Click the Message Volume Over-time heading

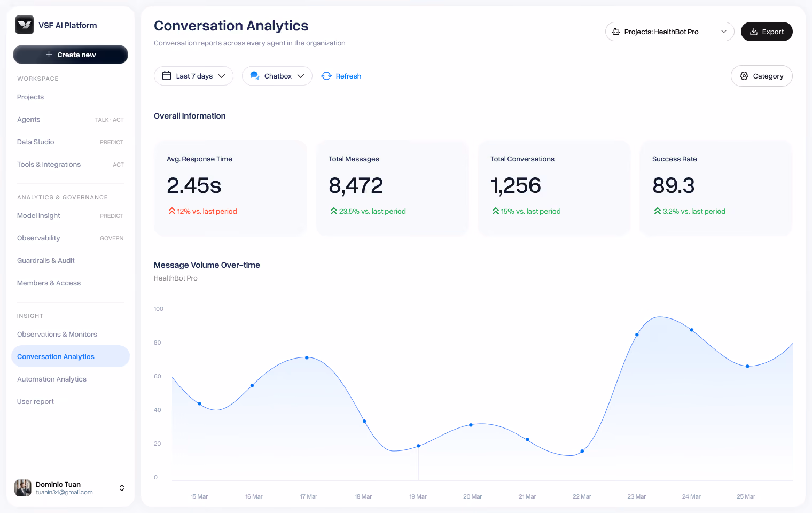point(207,265)
